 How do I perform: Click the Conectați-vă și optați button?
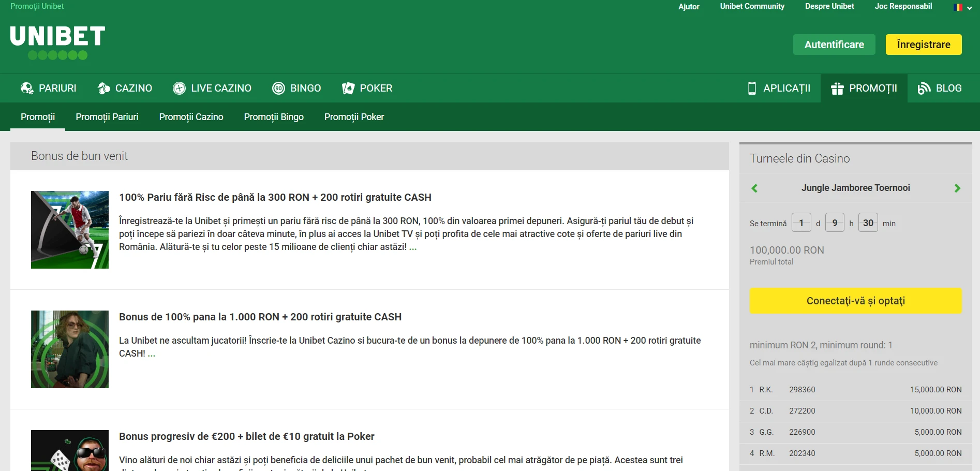856,301
